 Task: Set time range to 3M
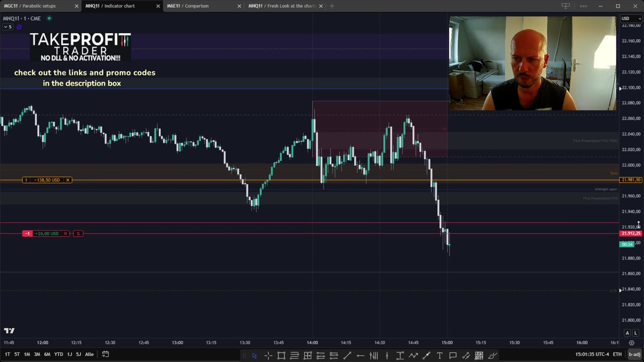(37, 354)
